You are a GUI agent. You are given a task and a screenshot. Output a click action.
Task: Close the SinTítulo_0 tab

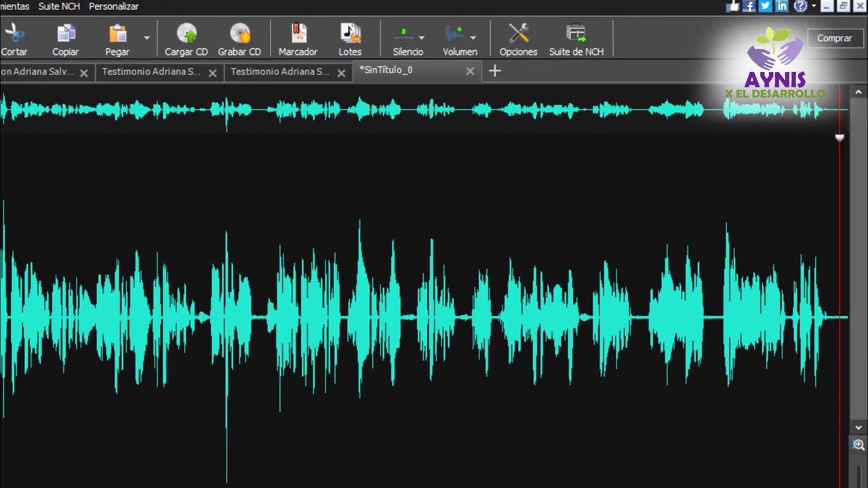tap(470, 71)
